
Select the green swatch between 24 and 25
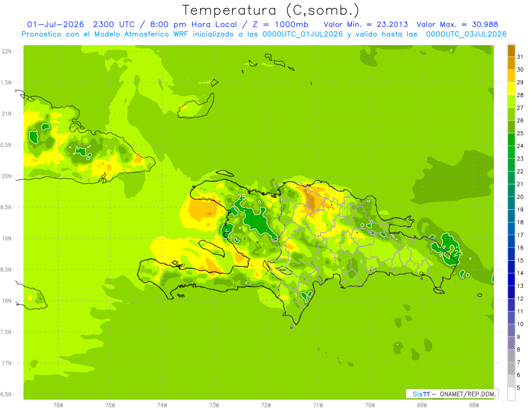click(x=511, y=140)
